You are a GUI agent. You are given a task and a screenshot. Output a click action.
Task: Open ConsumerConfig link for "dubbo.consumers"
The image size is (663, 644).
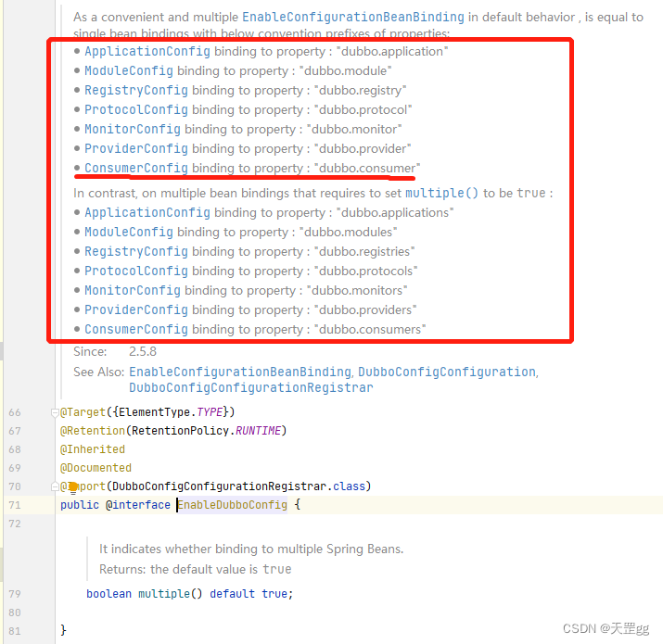136,329
